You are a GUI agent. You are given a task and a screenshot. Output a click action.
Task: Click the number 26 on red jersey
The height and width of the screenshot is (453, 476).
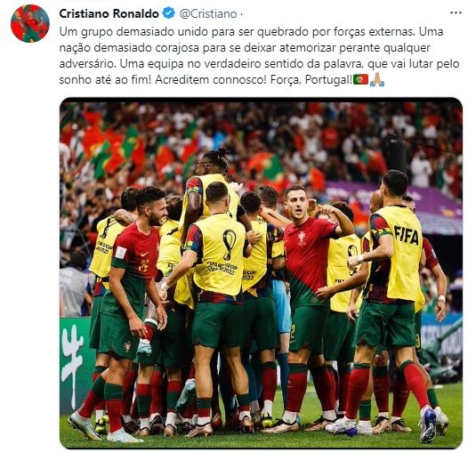point(143,266)
